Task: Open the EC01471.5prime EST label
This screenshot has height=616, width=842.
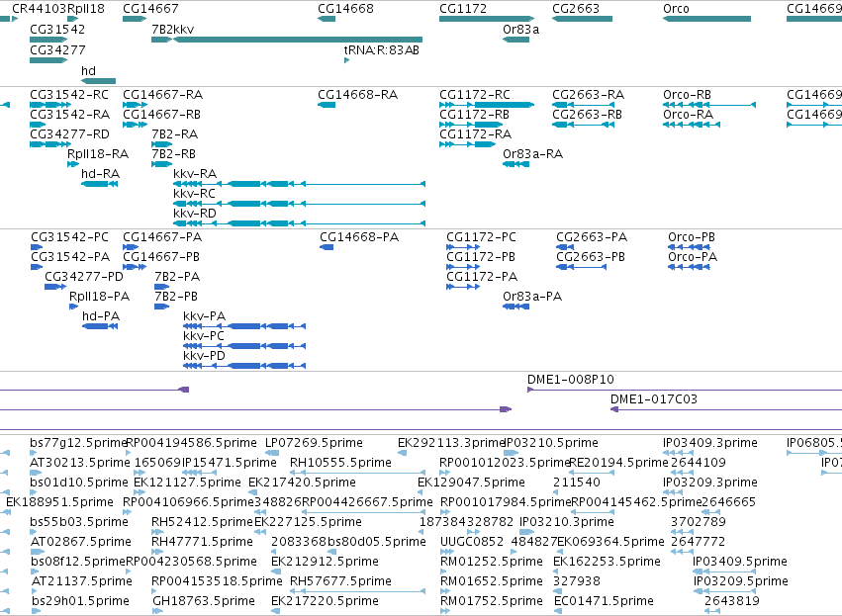Action: (605, 601)
